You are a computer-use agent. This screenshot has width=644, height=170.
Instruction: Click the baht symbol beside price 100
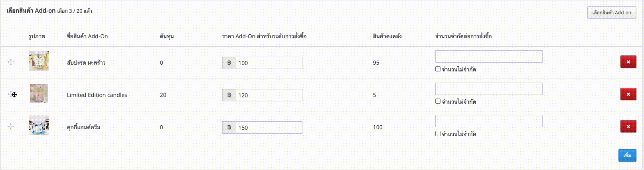tap(229, 63)
